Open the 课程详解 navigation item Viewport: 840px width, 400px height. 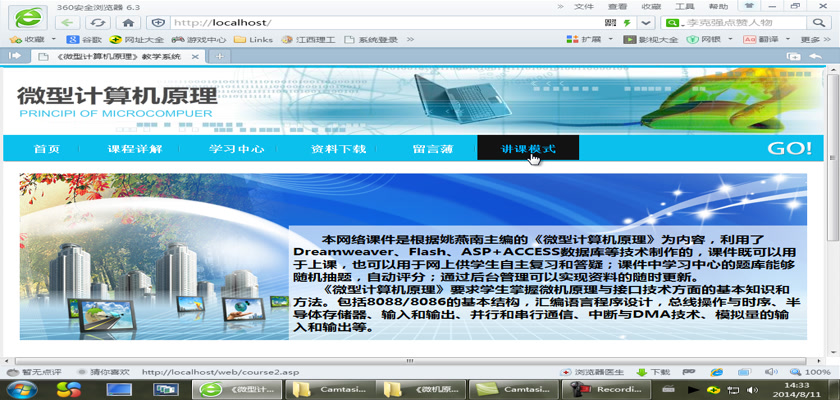pyautogui.click(x=134, y=149)
